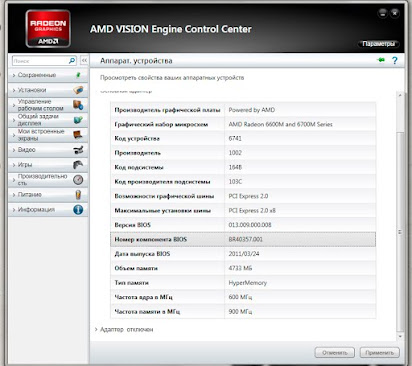
Task: Click the Игры gamepad icon
Action: pyautogui.click(x=78, y=165)
